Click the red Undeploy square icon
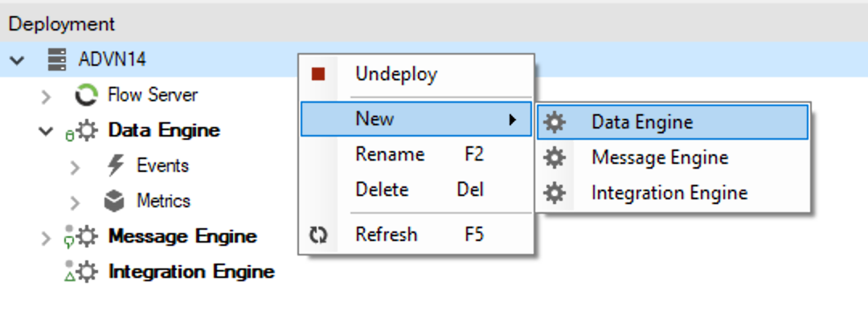The image size is (868, 323). coord(317,74)
